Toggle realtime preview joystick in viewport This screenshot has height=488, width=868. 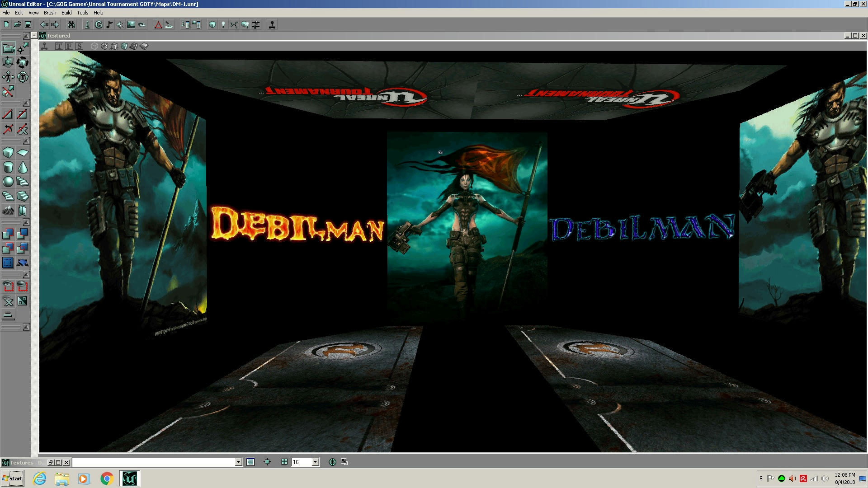(44, 46)
